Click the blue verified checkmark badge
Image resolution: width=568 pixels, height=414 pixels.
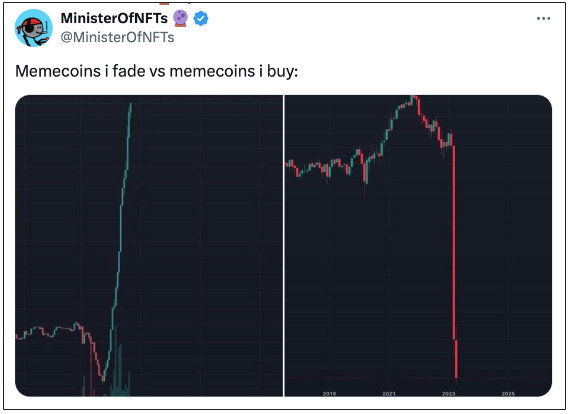[201, 18]
